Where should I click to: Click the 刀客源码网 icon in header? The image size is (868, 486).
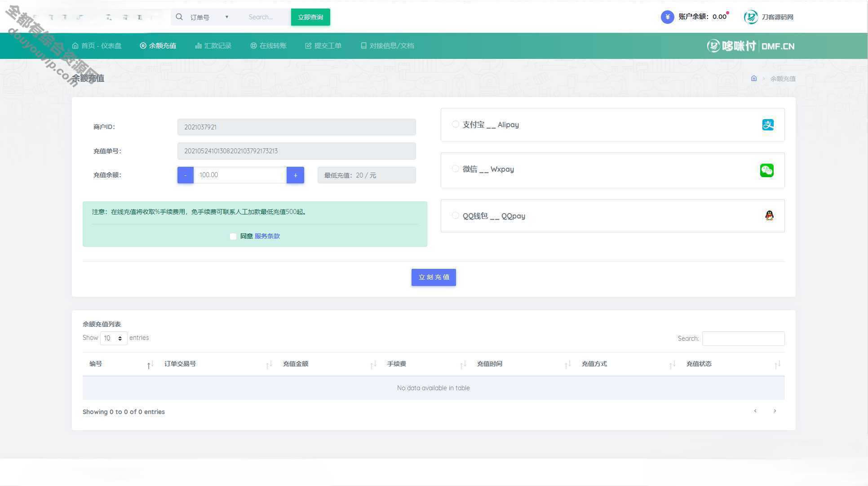pos(751,17)
